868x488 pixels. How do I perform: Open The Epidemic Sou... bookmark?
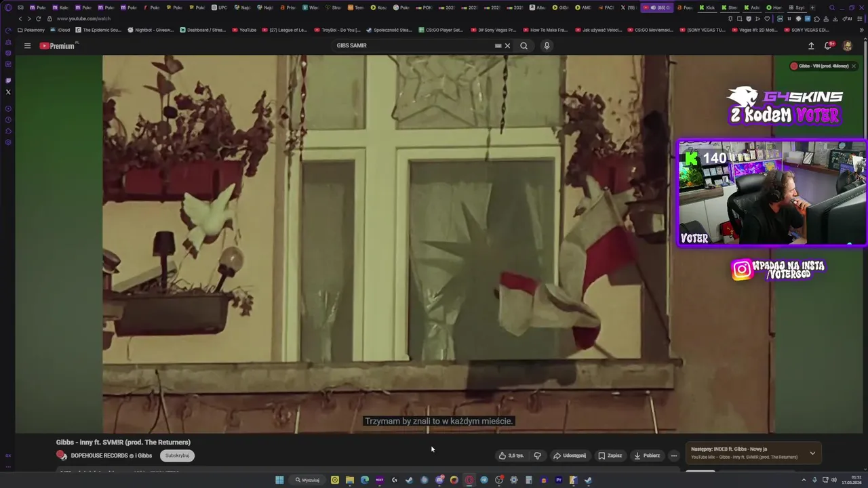pos(98,30)
